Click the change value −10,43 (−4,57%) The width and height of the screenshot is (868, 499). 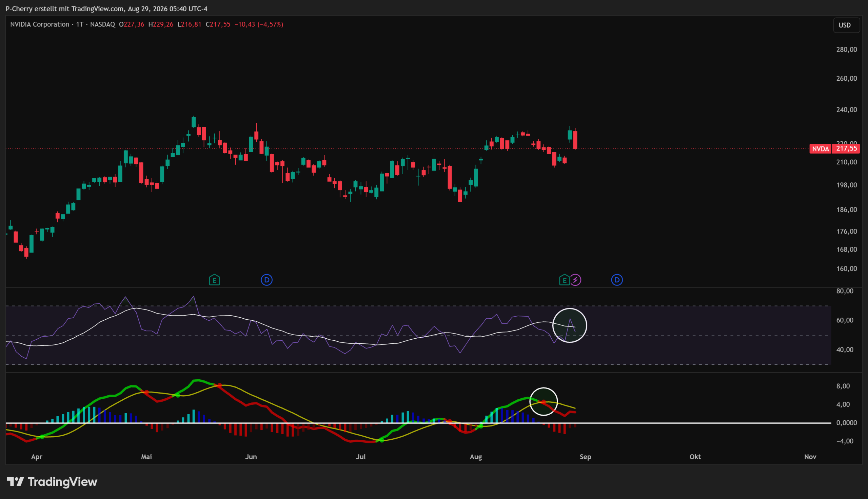click(x=259, y=24)
